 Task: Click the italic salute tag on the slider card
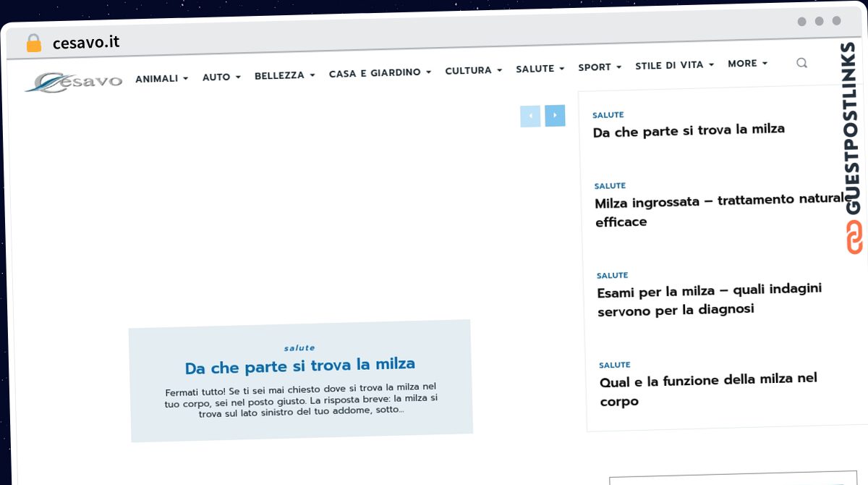299,347
